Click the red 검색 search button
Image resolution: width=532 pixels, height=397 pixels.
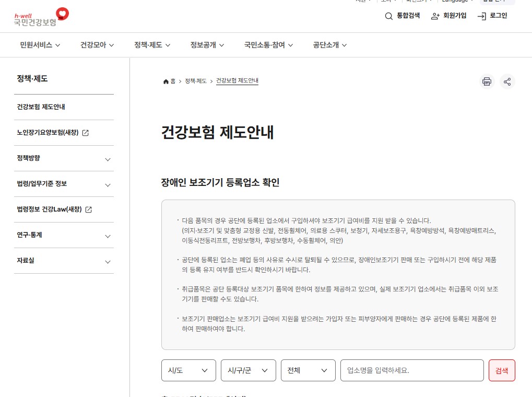[x=501, y=370]
